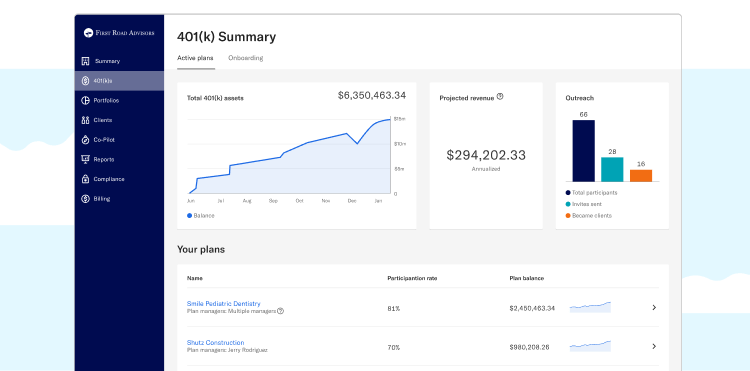Click the Annualized label
Viewport: 750px width, 371px height.
click(x=486, y=169)
